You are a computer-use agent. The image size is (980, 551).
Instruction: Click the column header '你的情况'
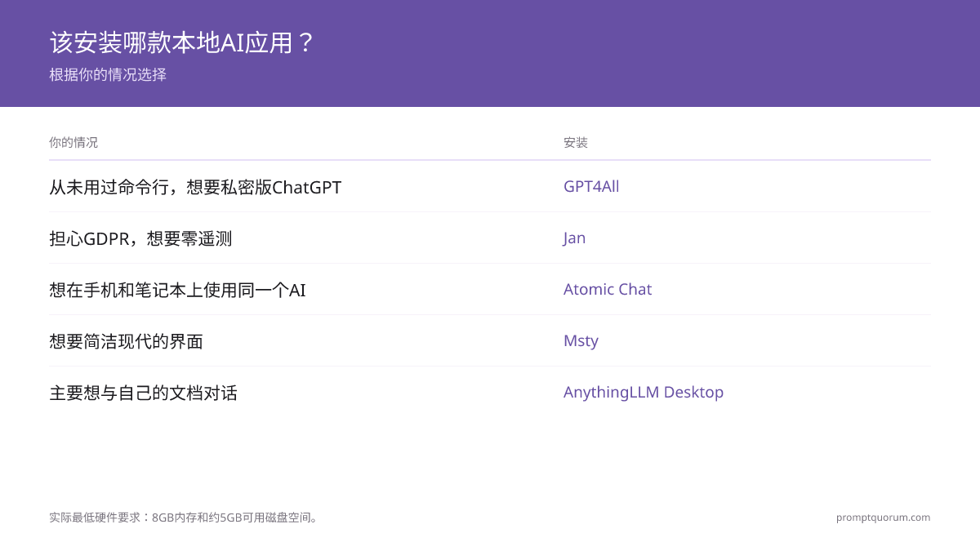[73, 142]
